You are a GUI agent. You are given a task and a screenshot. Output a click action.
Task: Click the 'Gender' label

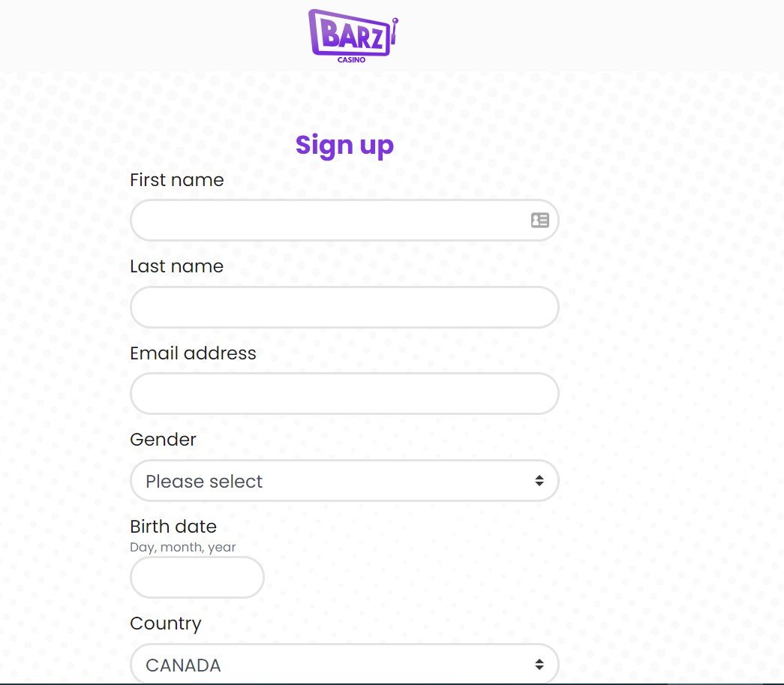click(163, 440)
